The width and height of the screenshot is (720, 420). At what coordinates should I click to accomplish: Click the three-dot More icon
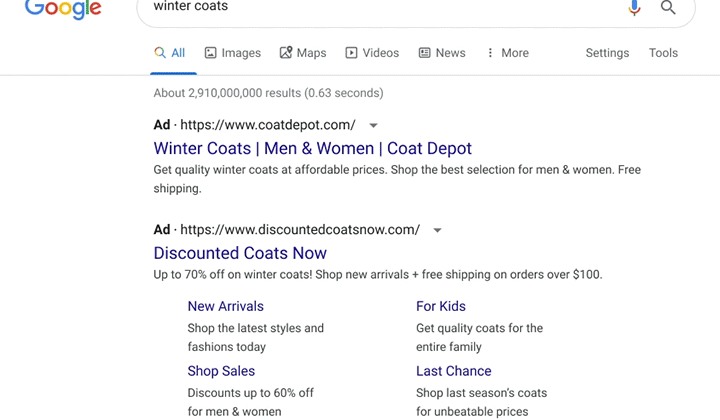[490, 53]
